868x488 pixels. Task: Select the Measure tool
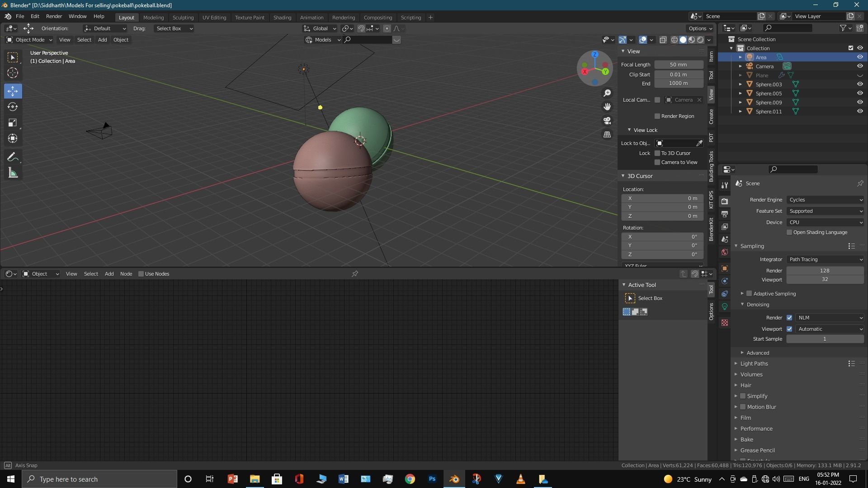(x=13, y=173)
